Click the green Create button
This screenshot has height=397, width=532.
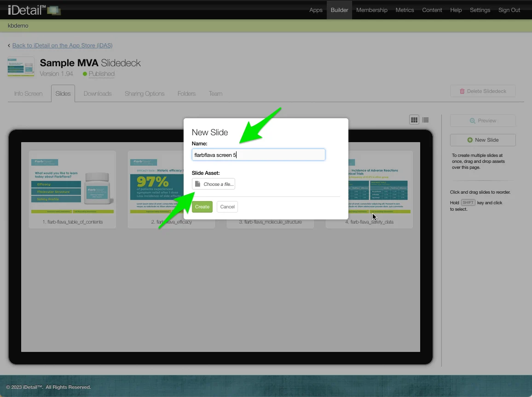pos(202,207)
